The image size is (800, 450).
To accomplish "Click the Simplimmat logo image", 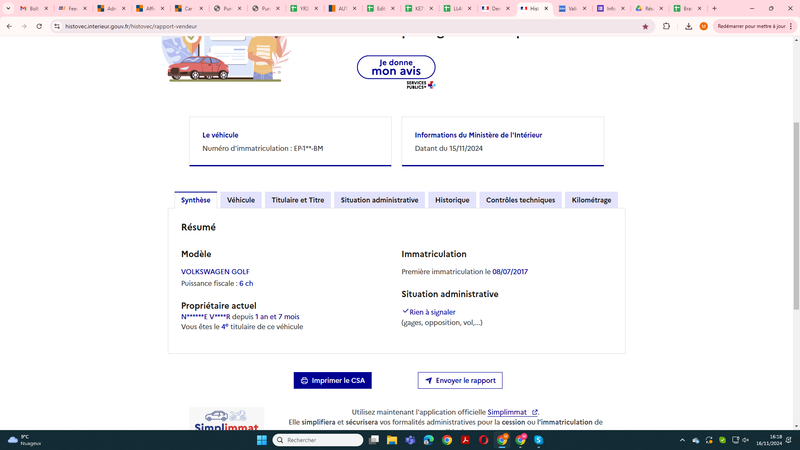I will pos(226,419).
